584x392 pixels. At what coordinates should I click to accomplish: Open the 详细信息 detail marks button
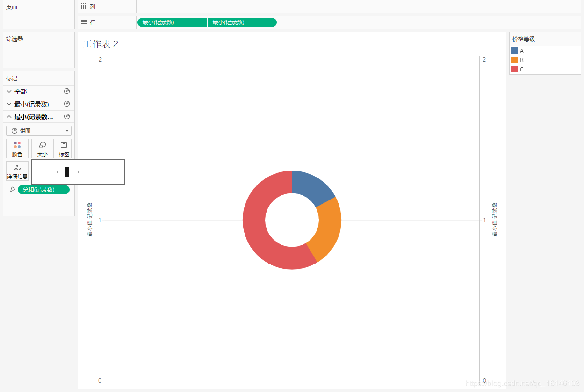pyautogui.click(x=17, y=171)
